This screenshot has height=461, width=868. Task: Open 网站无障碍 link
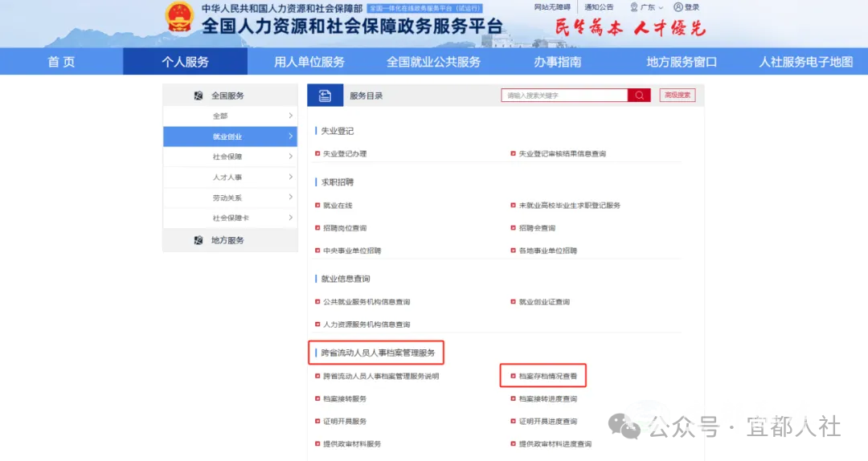552,7
